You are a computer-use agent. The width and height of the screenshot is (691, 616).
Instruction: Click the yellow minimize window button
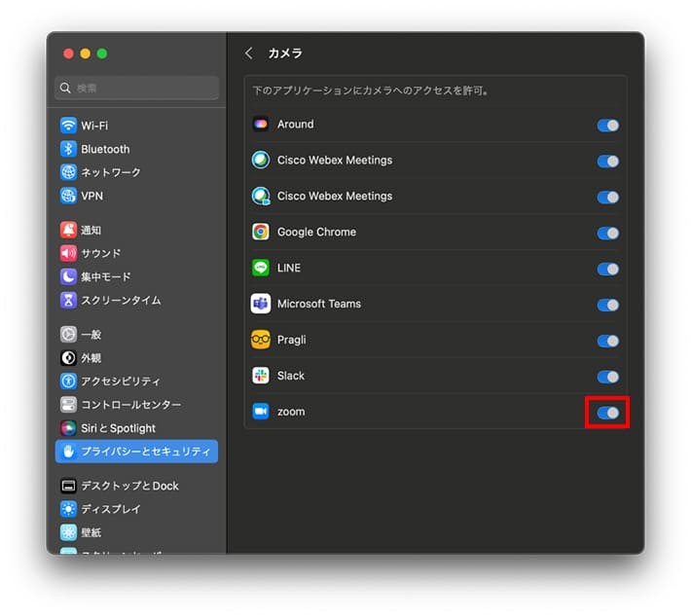pyautogui.click(x=85, y=54)
